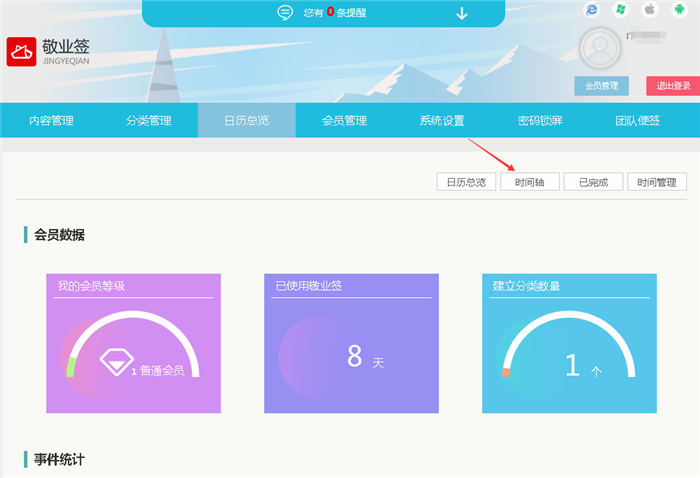Click the red Jingyeqian logo icon
Viewport: 700px width, 478px height.
(x=21, y=52)
